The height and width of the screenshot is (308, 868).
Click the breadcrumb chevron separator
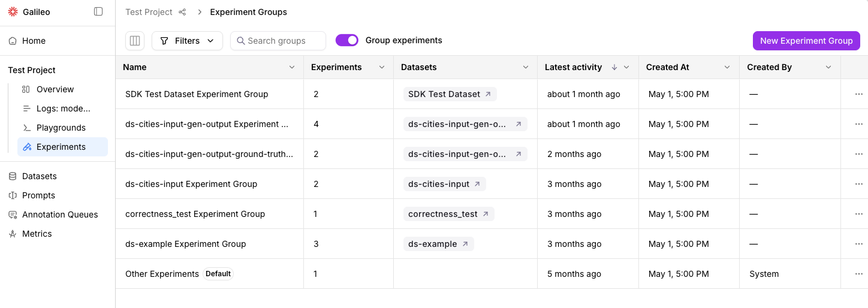[200, 12]
